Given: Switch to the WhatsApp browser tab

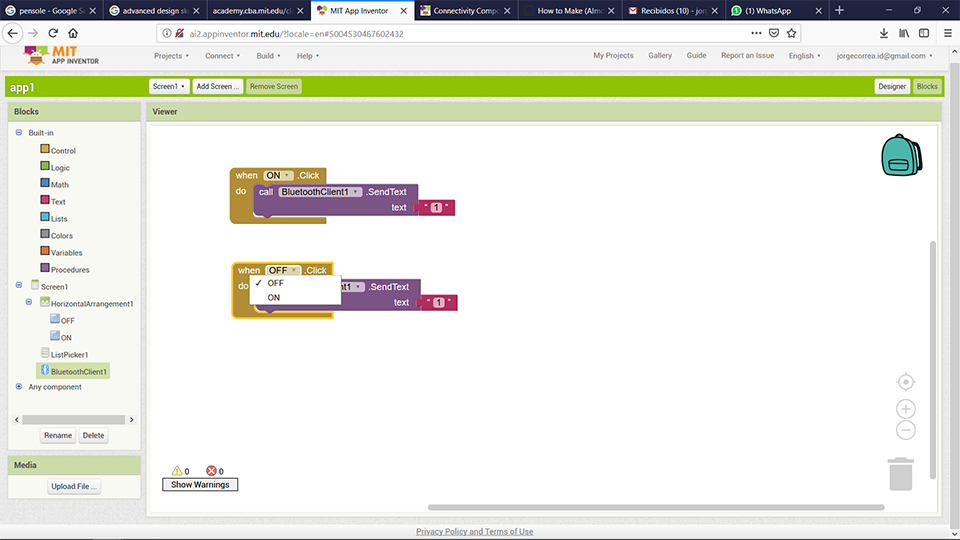Looking at the screenshot, I should [x=776, y=10].
